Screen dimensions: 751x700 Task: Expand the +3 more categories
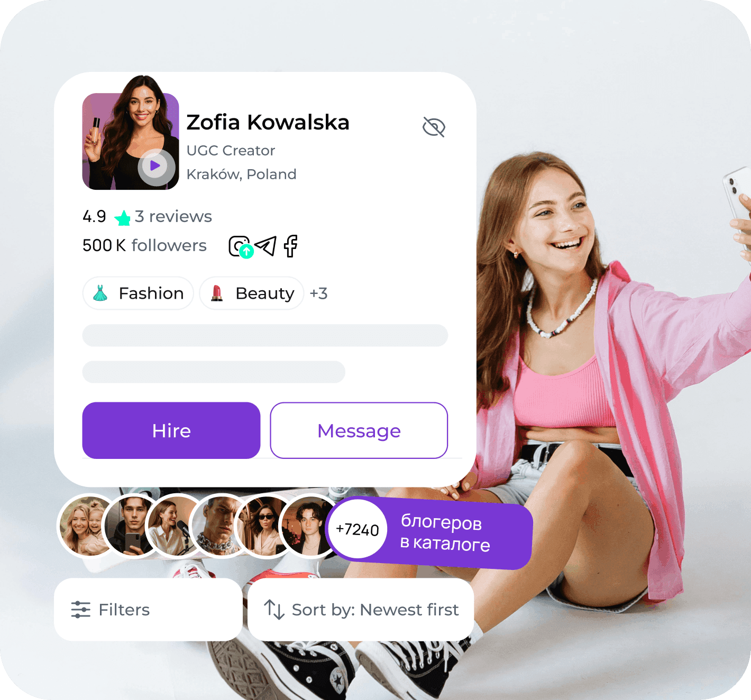click(x=318, y=293)
